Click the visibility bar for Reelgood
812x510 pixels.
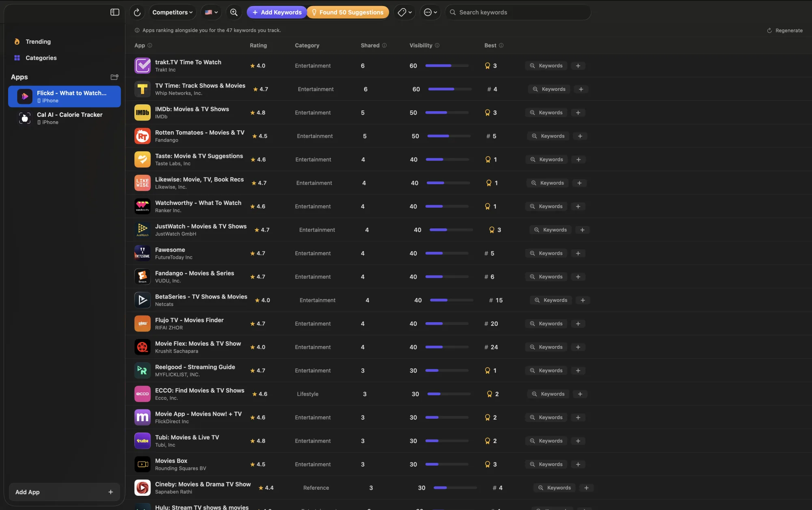(x=447, y=370)
